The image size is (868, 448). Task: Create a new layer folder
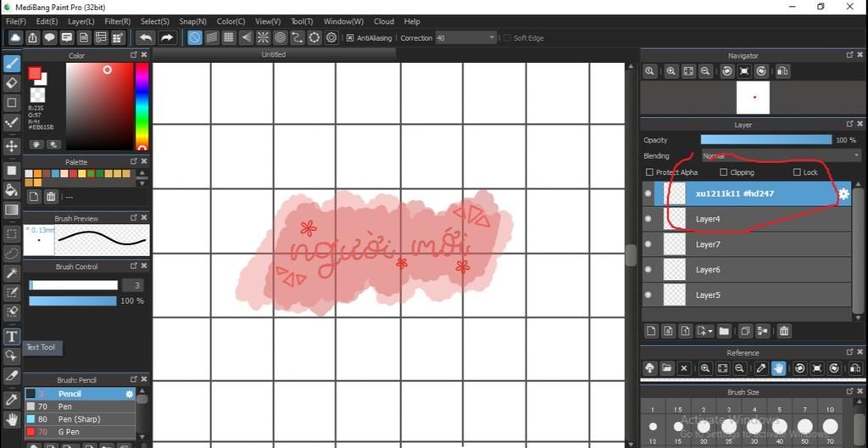tap(724, 331)
